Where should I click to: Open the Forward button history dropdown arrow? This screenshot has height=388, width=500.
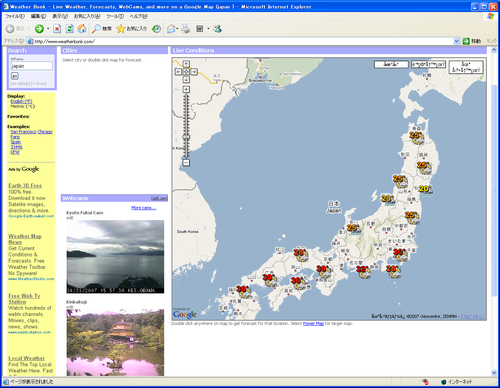coord(48,29)
